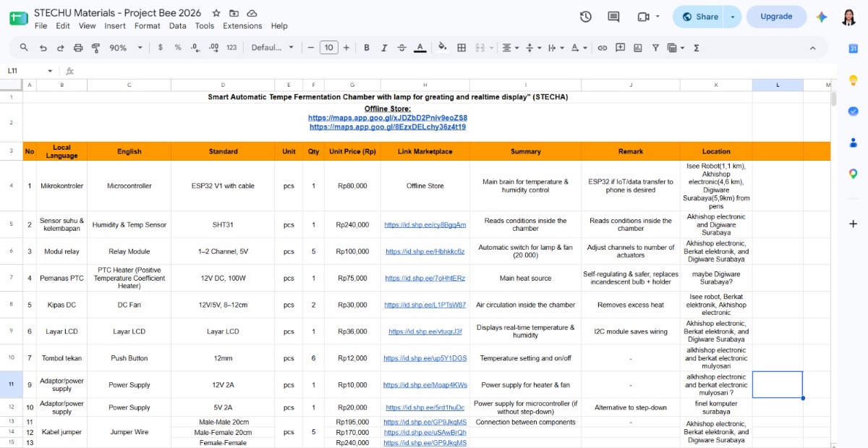The height and width of the screenshot is (448, 868).
Task: Insert a chart
Action: coord(638,48)
